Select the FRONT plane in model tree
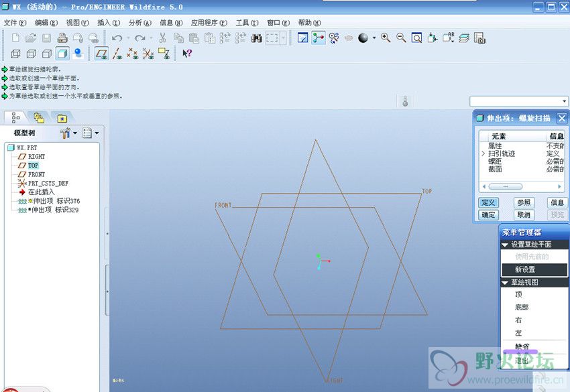 coord(36,174)
